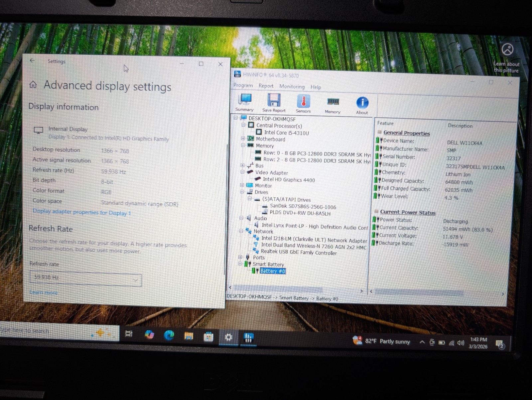Open Wi-Fi network tray icon
The width and height of the screenshot is (532, 400).
point(451,343)
